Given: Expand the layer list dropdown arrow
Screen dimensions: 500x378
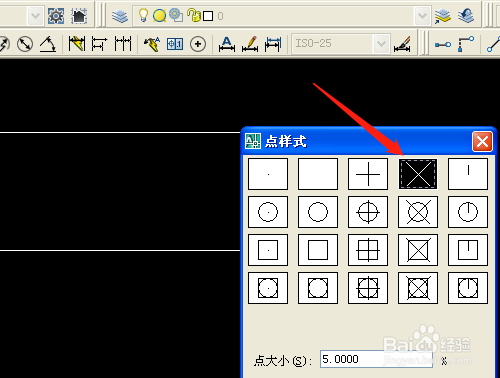Looking at the screenshot, I should pos(422,16).
